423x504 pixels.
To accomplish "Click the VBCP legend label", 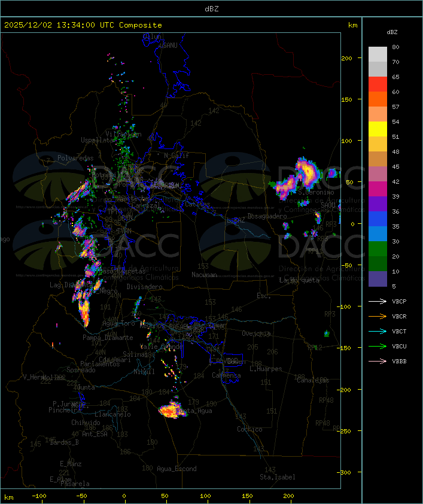I will [399, 302].
